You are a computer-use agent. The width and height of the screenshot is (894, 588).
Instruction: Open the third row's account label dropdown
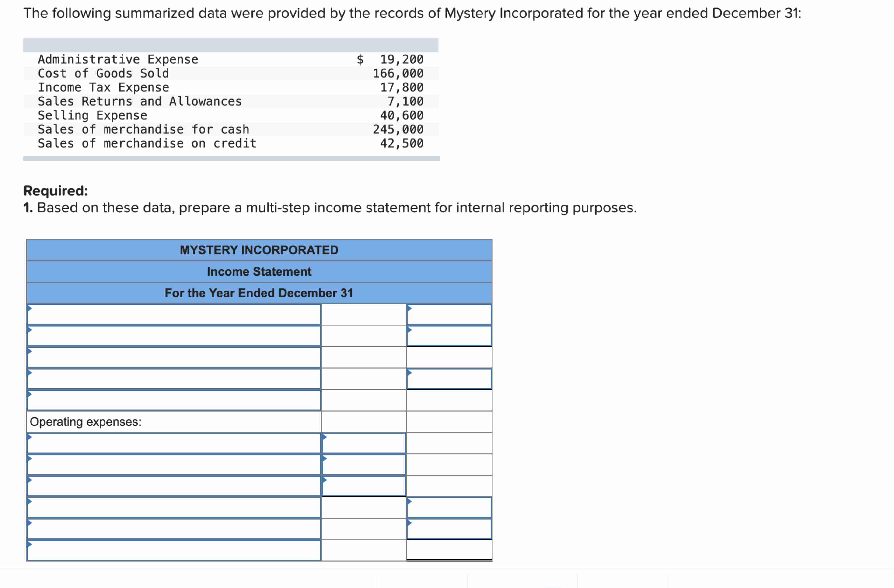[174, 357]
